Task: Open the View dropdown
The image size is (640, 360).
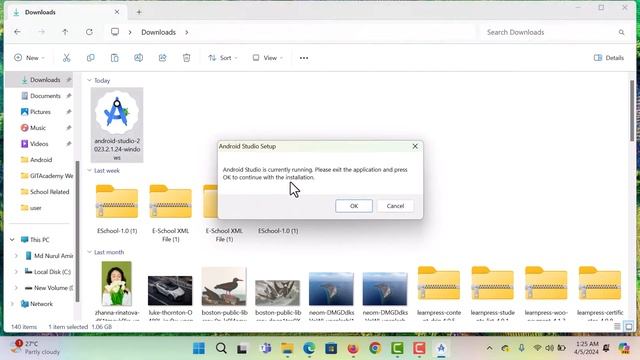Action: [267, 58]
